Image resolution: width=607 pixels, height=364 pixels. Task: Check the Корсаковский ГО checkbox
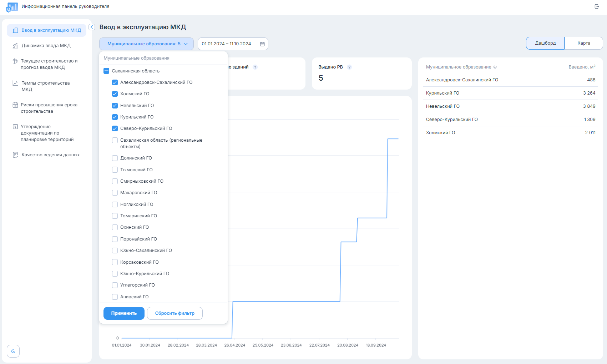coord(115,262)
